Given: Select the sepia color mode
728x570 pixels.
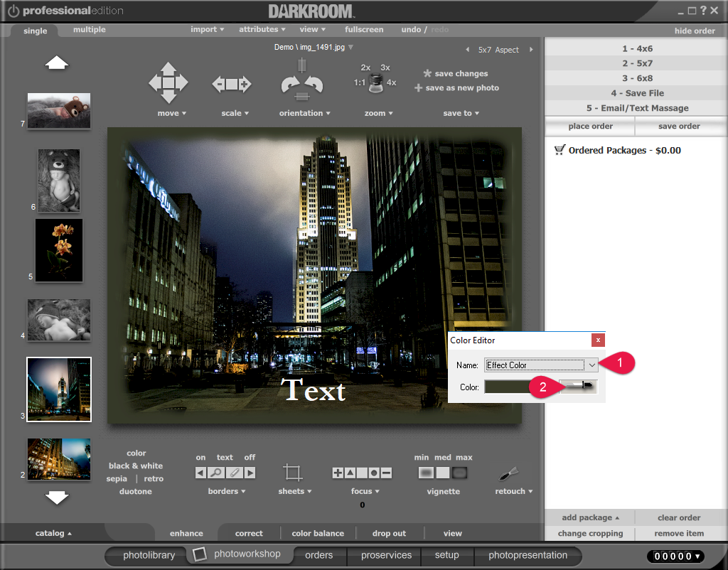Looking at the screenshot, I should 117,479.
